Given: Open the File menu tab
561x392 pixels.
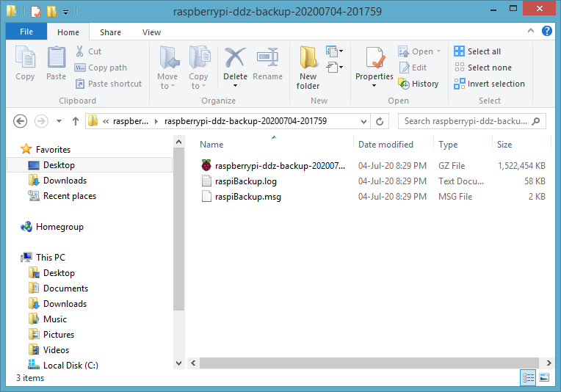Looking at the screenshot, I should tap(26, 32).
